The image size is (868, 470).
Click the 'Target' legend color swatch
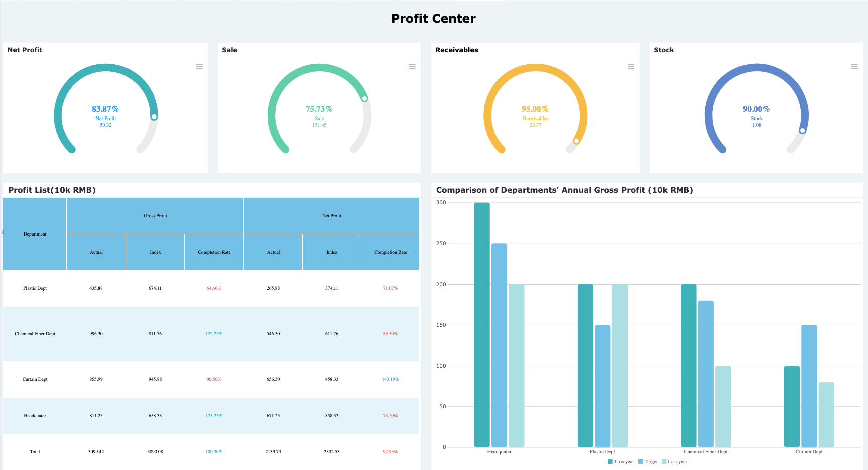[x=640, y=462]
